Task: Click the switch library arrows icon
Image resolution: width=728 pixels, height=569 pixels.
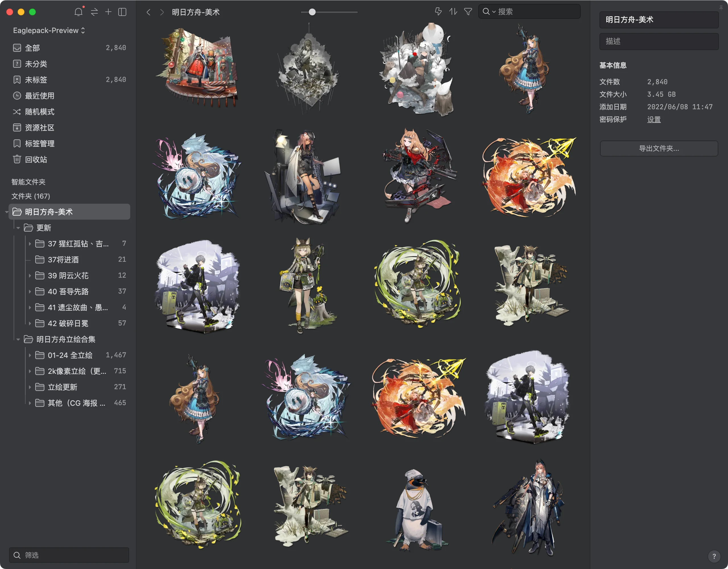Action: coord(94,12)
